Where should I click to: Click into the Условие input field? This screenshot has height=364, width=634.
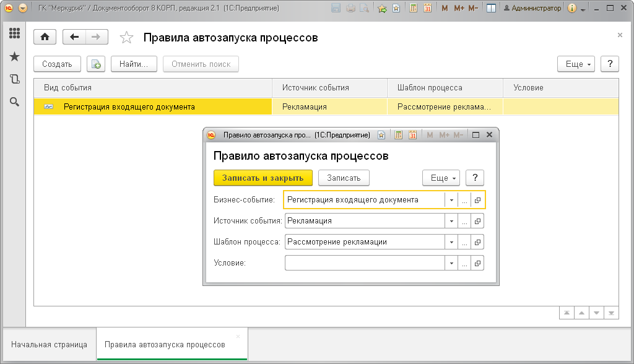click(x=365, y=263)
